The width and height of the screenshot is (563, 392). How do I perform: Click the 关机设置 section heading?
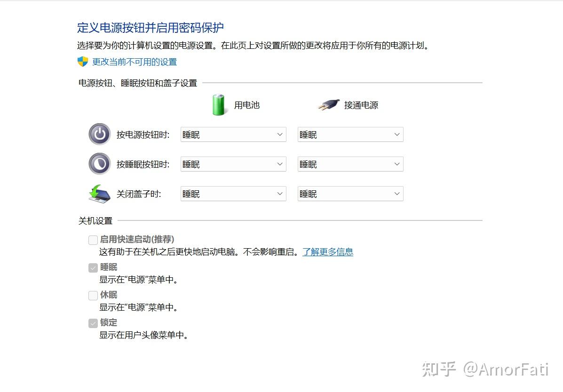(x=95, y=220)
